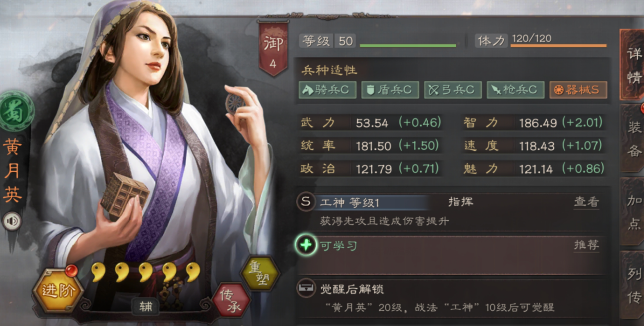
Task: Open the 加点 tab
Action: pos(633,211)
